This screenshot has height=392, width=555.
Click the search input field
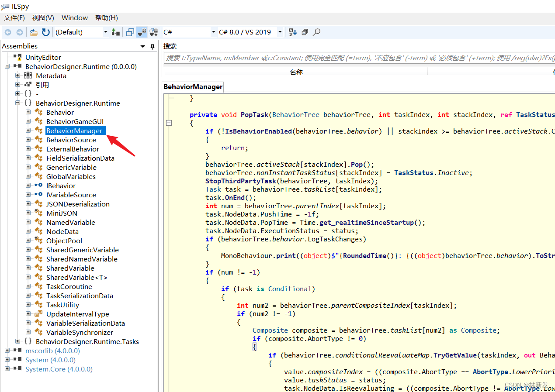(x=359, y=58)
